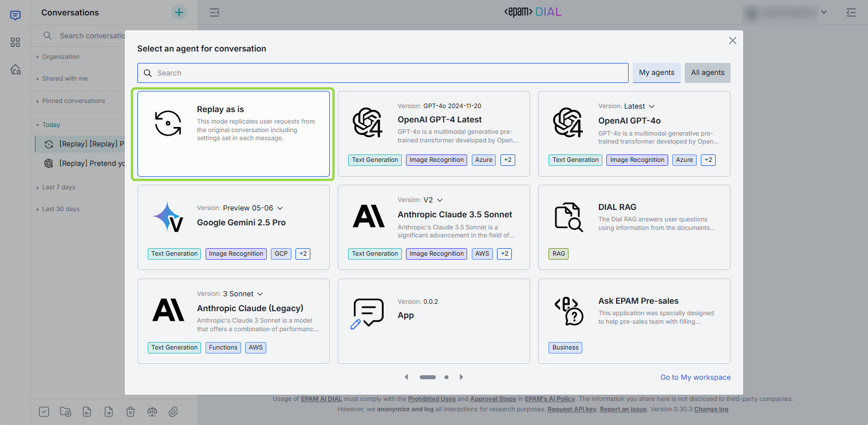
Task: Create a new folder via bottom toolbar icon
Action: coord(65,411)
